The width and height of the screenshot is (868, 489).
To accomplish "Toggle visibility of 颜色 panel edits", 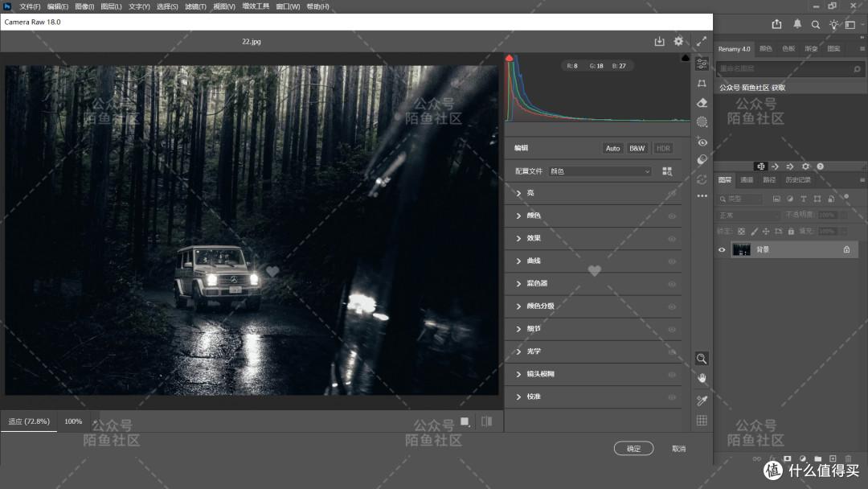I will pyautogui.click(x=671, y=216).
